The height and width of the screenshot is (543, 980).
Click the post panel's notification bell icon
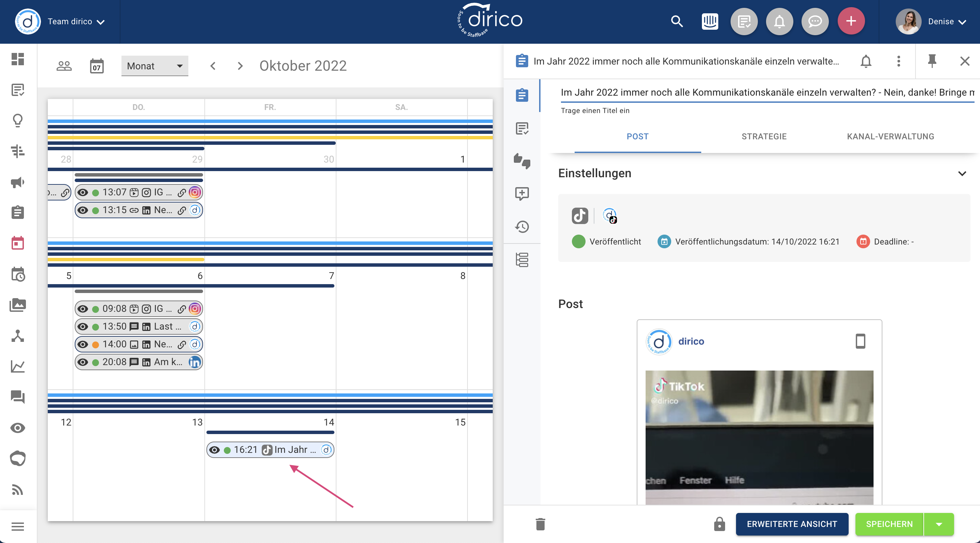[x=866, y=61]
